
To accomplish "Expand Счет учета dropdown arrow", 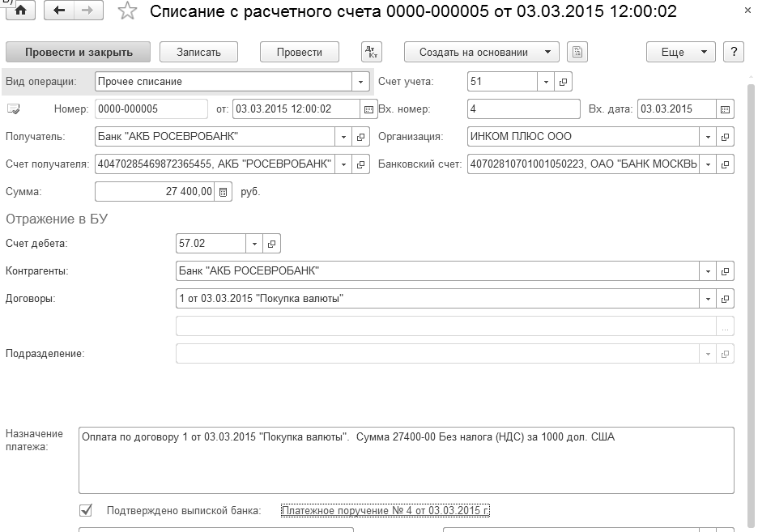I will pos(546,82).
